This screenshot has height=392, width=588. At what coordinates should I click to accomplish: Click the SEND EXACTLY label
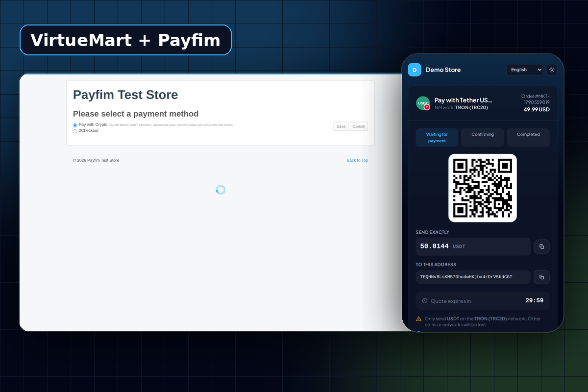coord(433,232)
